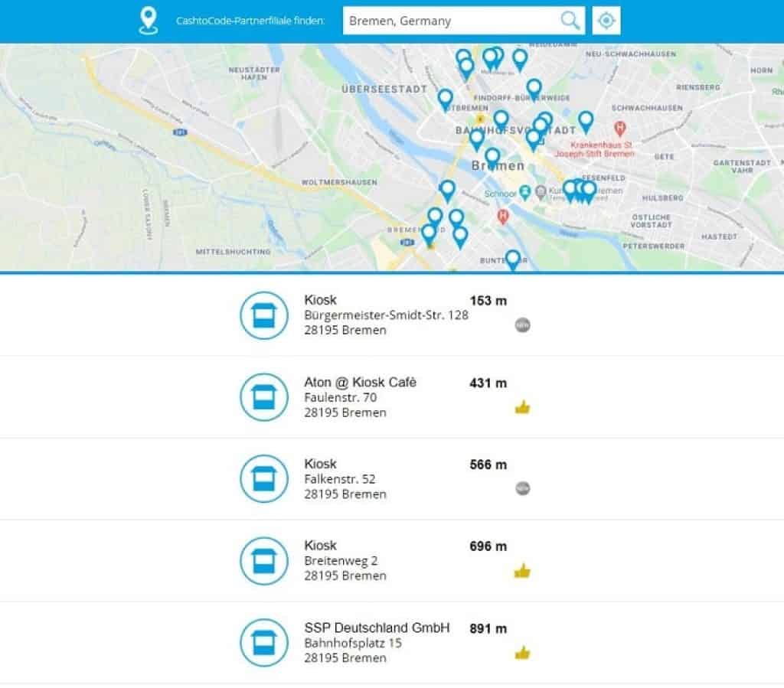Screen dimensions: 784x688
Task: Click the 891 m distance label
Action: tap(488, 628)
